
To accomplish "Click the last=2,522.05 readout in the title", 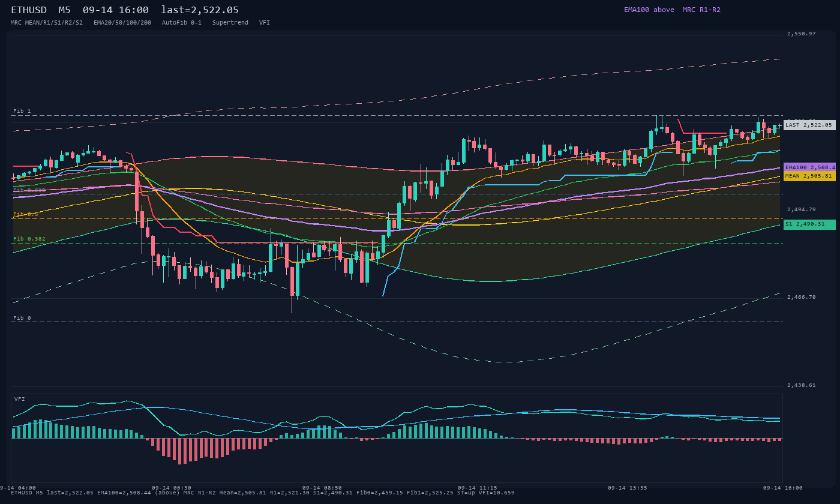I will 200,10.
